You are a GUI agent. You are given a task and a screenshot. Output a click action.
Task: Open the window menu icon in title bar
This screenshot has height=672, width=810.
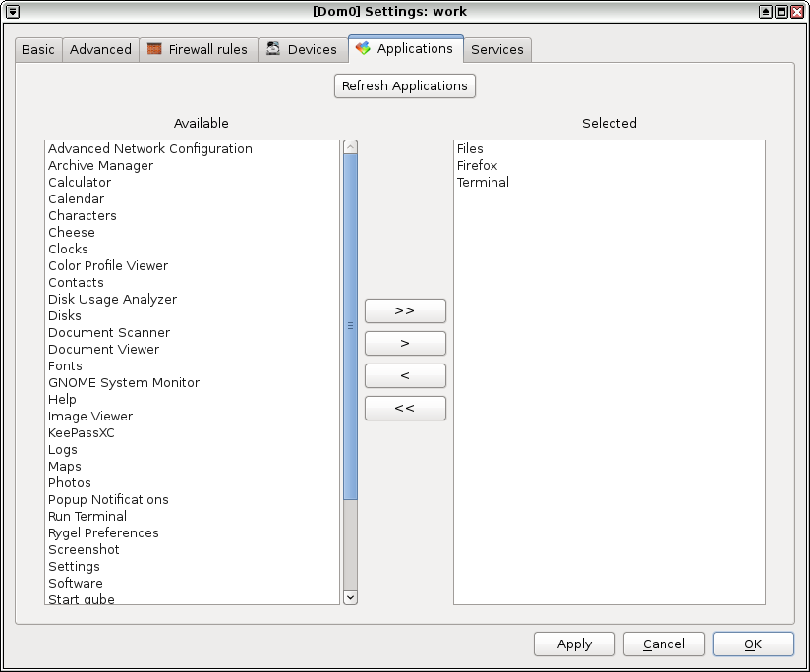coord(12,11)
